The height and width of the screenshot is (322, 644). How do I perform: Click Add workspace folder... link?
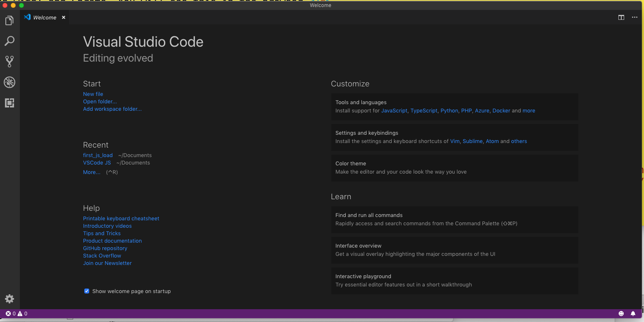click(112, 109)
